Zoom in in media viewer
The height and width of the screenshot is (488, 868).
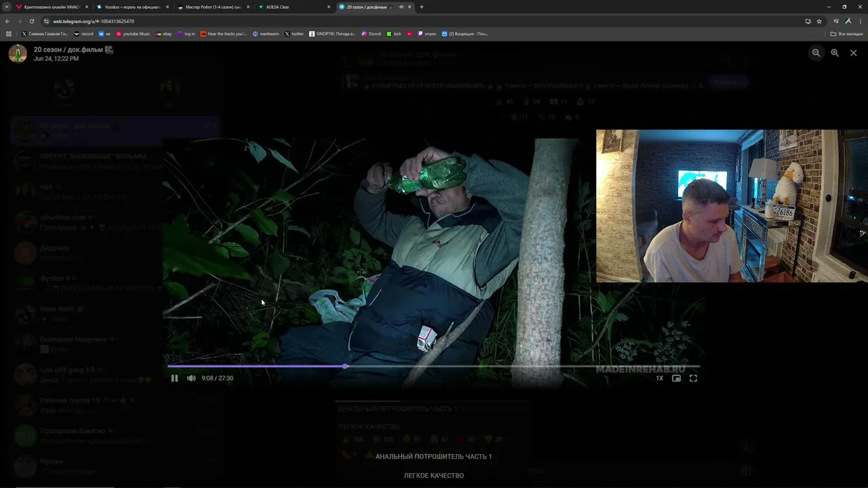pyautogui.click(x=835, y=53)
